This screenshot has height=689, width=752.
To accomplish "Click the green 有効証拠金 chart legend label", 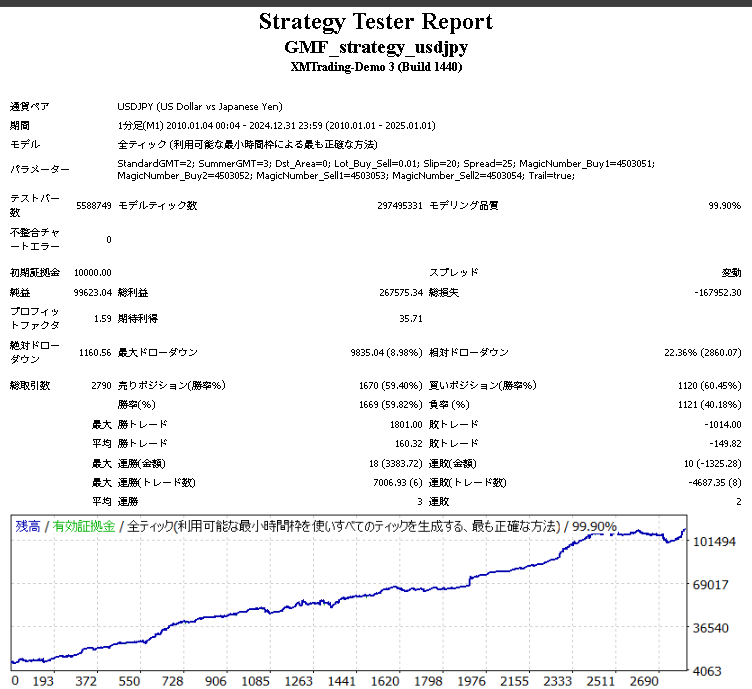I will point(83,526).
